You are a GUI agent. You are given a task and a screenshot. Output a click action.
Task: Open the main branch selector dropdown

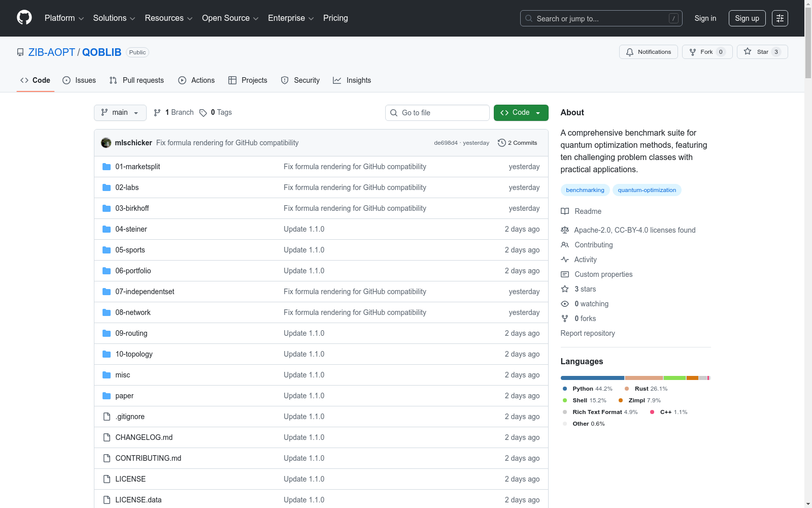point(120,113)
